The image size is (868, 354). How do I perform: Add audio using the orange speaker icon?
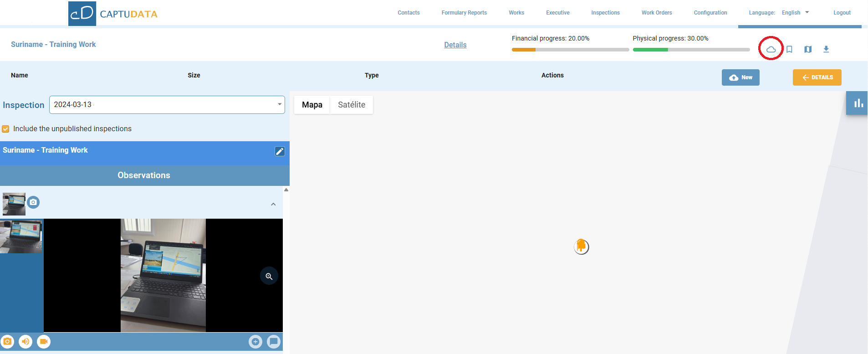point(26,341)
